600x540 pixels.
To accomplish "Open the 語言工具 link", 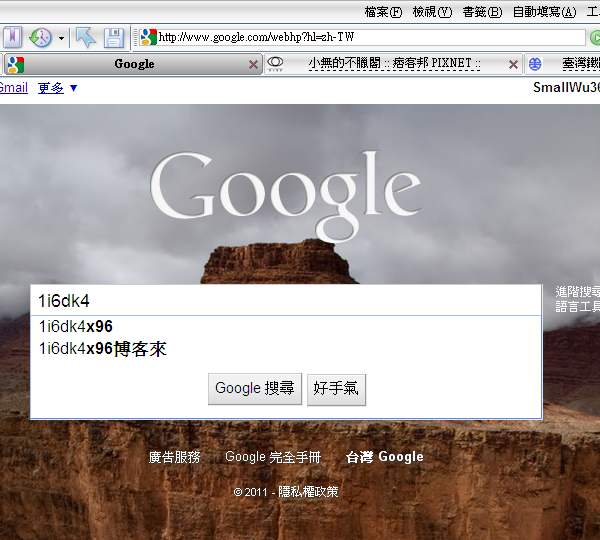I will point(577,307).
